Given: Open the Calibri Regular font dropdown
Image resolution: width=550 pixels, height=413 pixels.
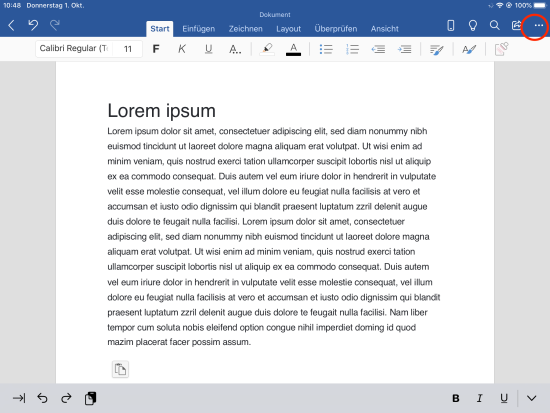Looking at the screenshot, I should coord(74,48).
